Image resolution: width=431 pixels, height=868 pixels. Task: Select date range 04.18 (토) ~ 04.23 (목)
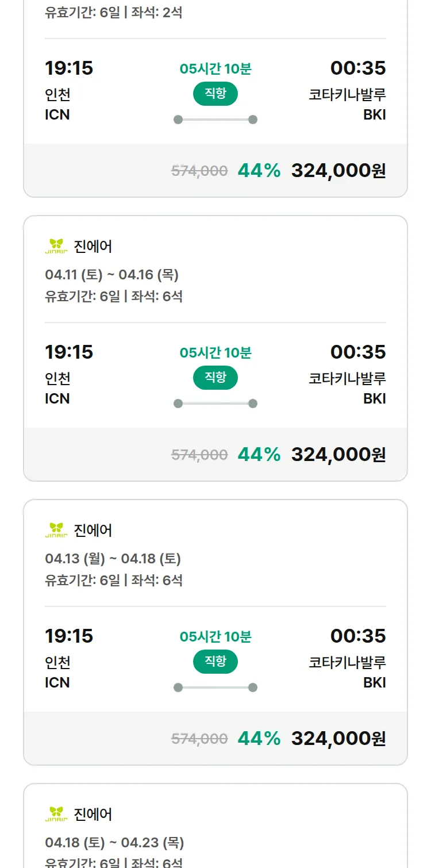[x=114, y=843]
